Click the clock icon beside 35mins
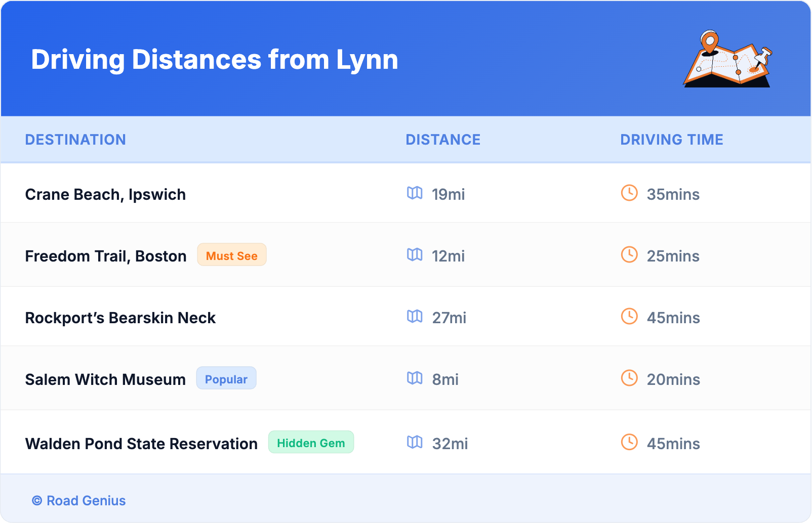 click(629, 193)
